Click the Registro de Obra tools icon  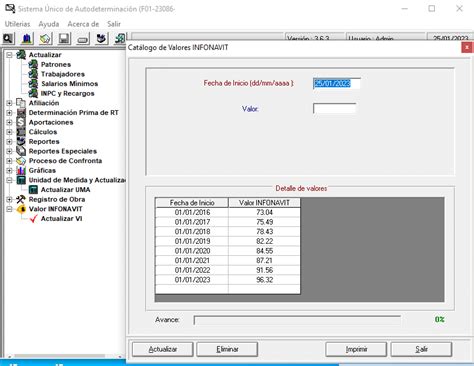click(21, 199)
